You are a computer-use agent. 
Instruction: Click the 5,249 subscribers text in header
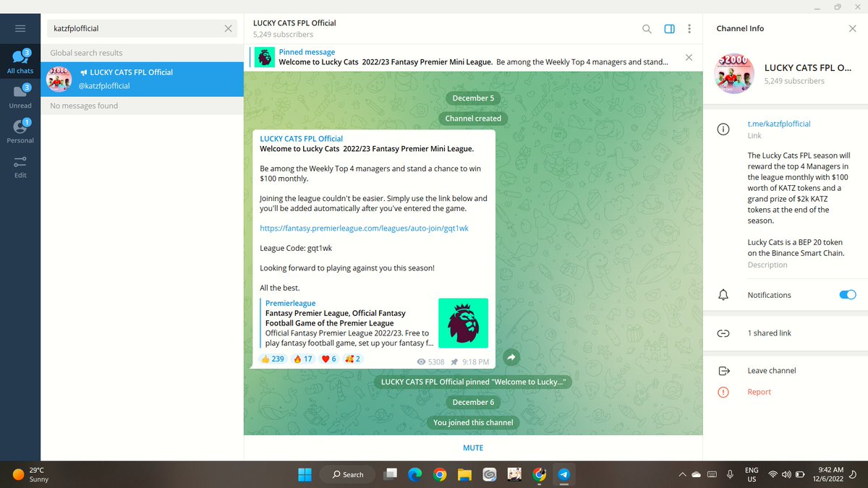pos(283,35)
